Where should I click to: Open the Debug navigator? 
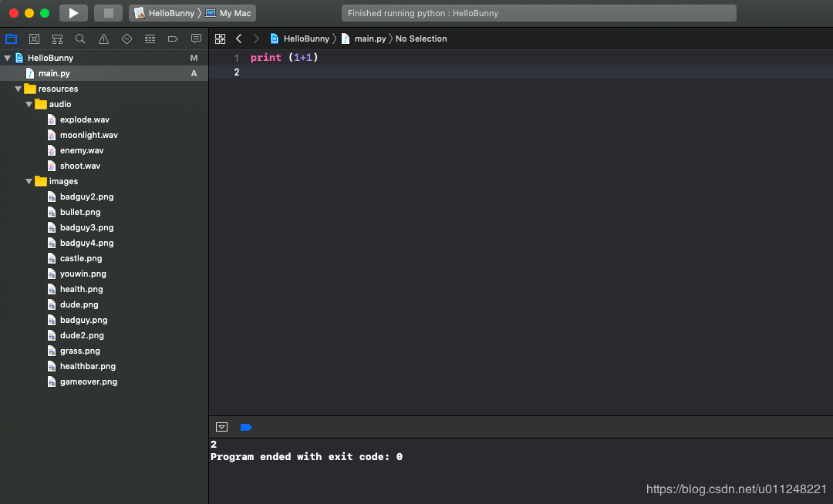tap(150, 39)
